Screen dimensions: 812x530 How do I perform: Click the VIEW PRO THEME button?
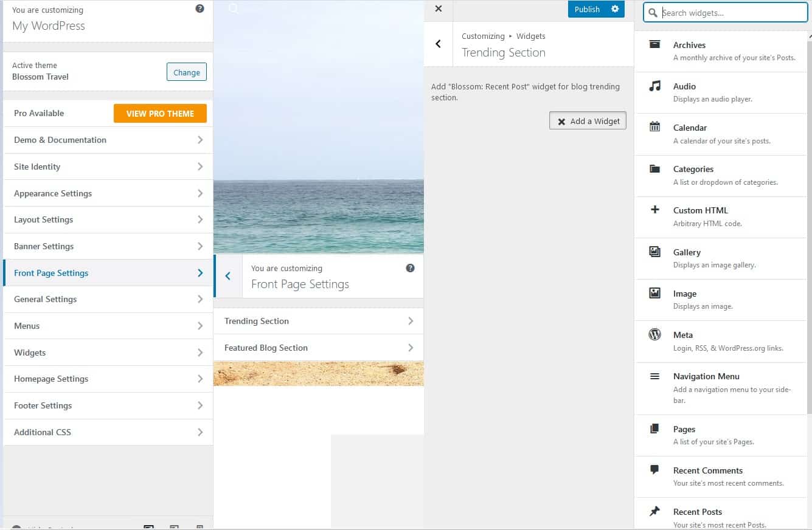pos(160,114)
